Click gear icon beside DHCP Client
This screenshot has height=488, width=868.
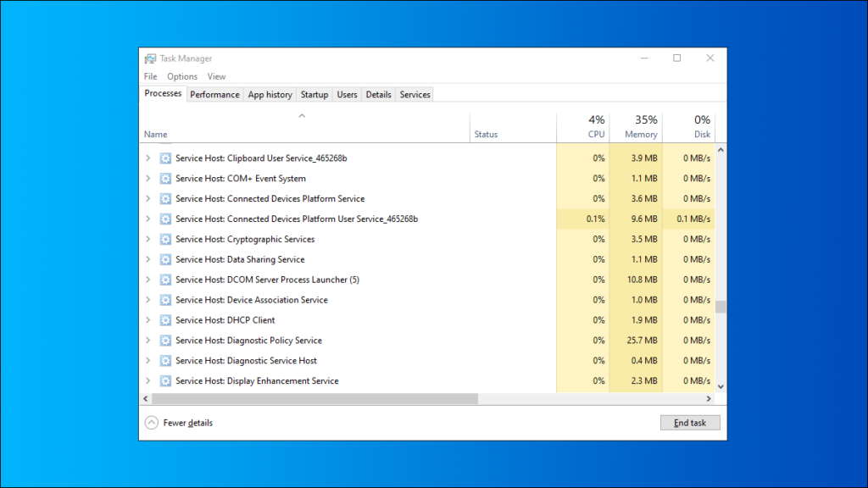tap(165, 320)
